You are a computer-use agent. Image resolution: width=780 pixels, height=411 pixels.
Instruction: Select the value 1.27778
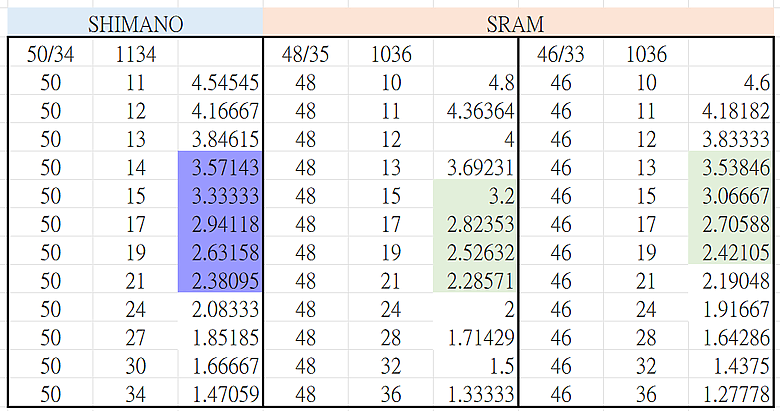(x=731, y=394)
